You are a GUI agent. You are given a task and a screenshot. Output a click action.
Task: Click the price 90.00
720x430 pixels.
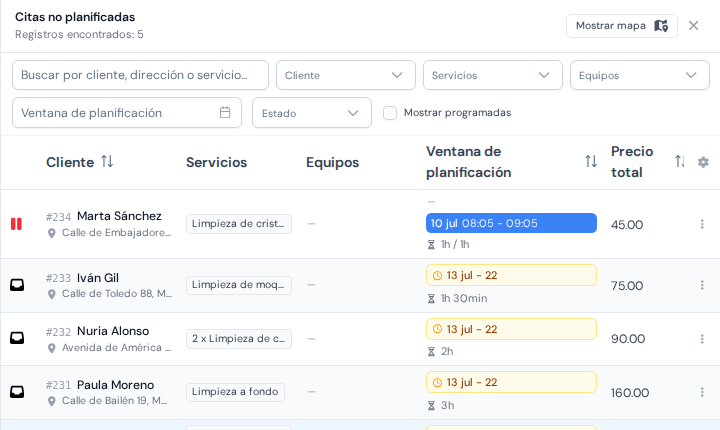(628, 339)
